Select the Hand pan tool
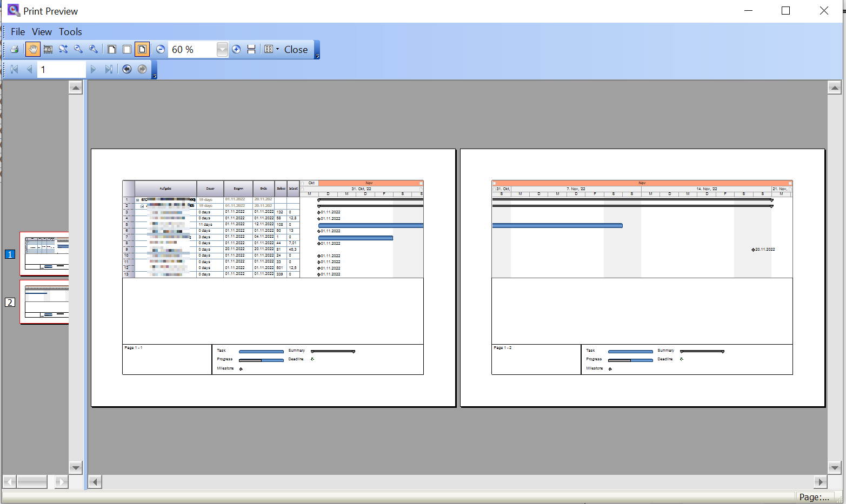This screenshot has height=504, width=846. click(33, 50)
